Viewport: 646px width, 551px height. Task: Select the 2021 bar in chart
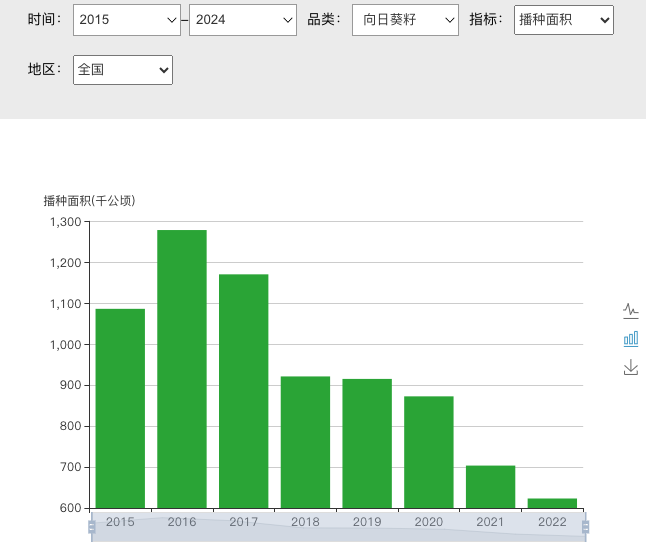point(490,486)
